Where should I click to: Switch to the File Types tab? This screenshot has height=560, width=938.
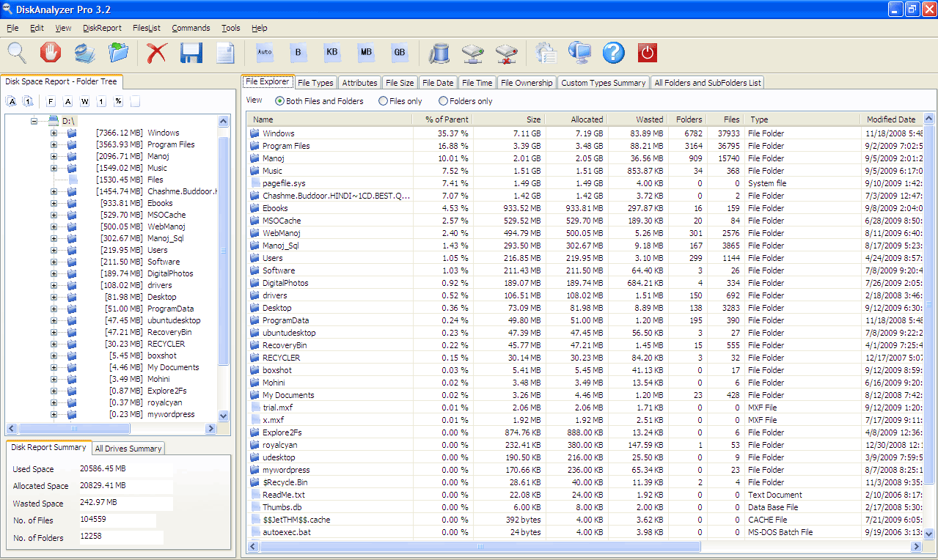pos(316,83)
